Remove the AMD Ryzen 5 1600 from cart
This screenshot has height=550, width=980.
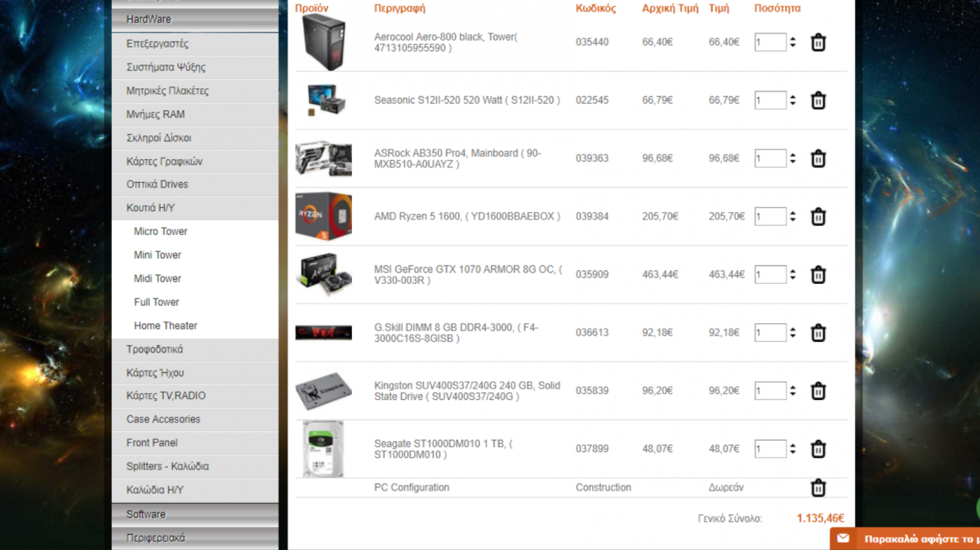click(x=817, y=216)
